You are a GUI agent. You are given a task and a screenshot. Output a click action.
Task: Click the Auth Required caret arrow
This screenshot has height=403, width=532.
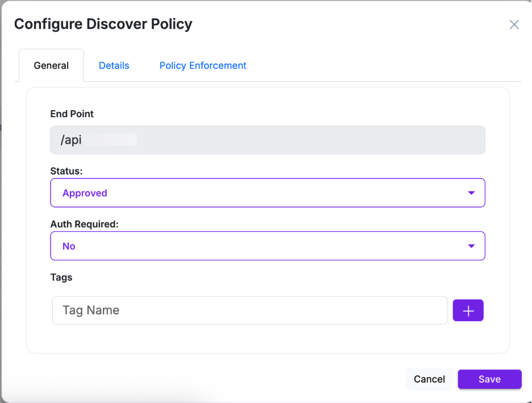[471, 246]
